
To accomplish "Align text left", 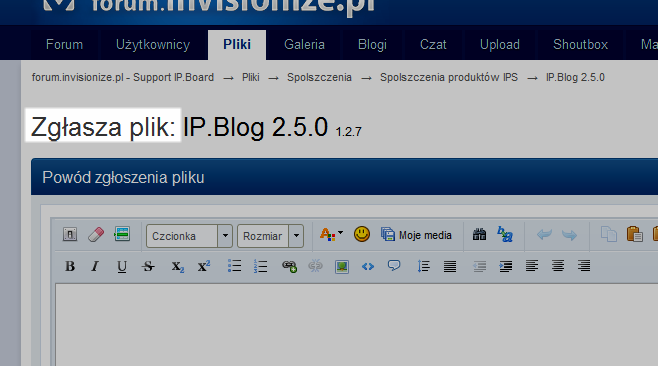I will (532, 266).
